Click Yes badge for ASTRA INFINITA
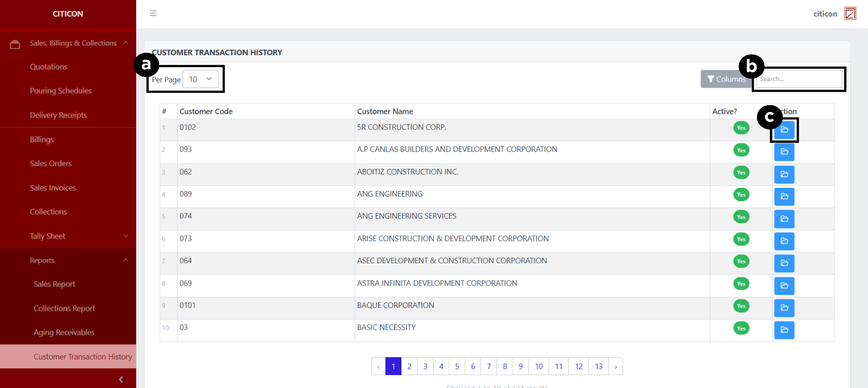 [741, 284]
